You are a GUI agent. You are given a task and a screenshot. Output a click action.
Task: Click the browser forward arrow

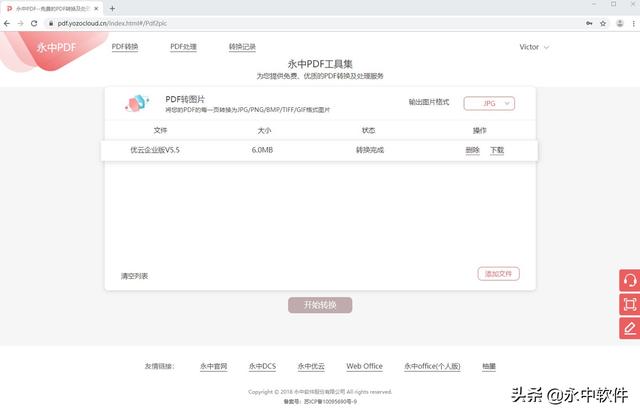(20, 24)
